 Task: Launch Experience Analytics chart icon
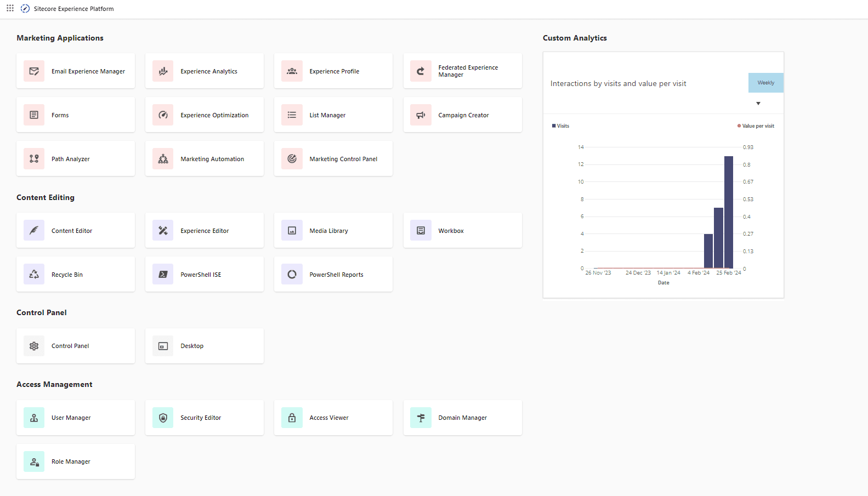pos(163,71)
